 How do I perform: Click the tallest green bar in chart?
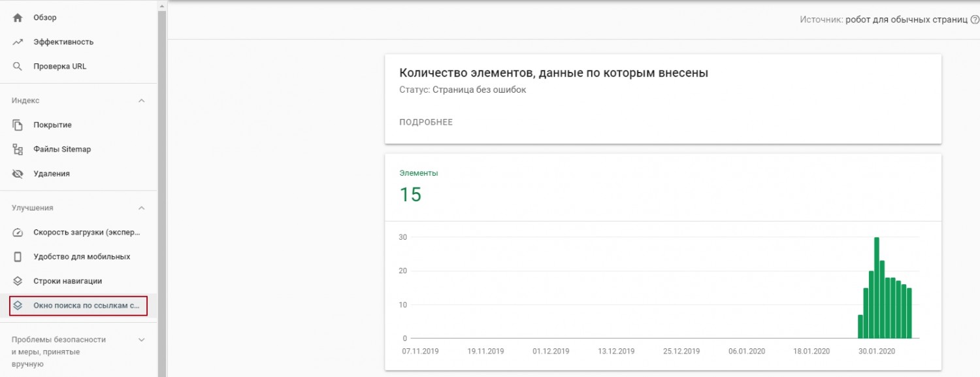point(876,287)
